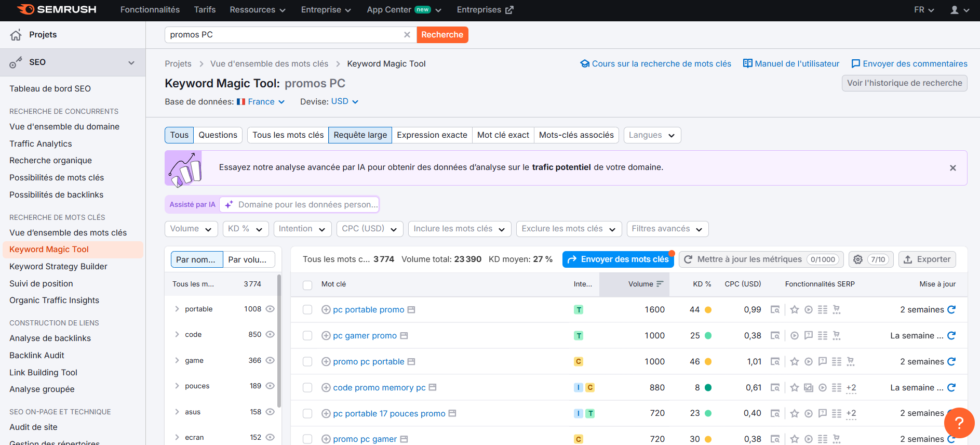The image size is (980, 445).
Task: Add promo pc portable with plus icon
Action: click(x=326, y=362)
